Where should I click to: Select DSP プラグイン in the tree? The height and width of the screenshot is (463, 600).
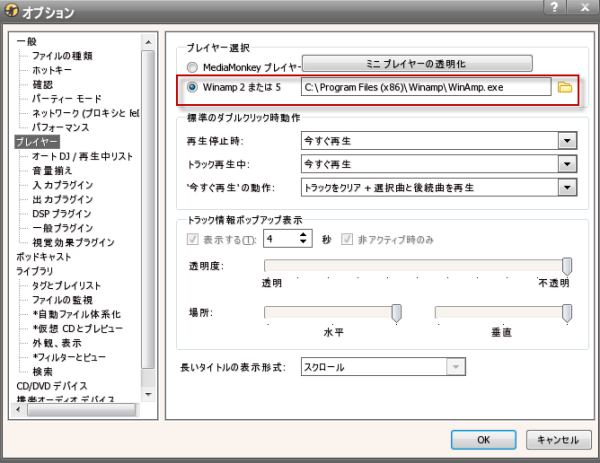click(63, 213)
